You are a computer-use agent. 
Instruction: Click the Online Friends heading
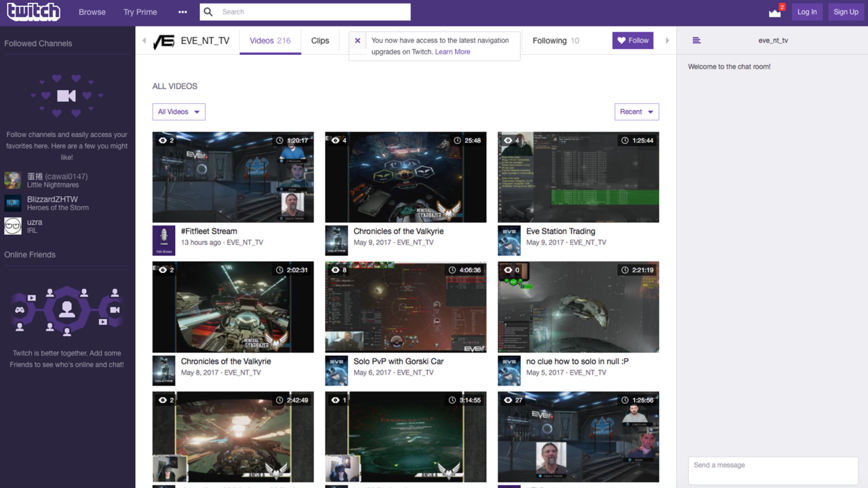(x=30, y=255)
